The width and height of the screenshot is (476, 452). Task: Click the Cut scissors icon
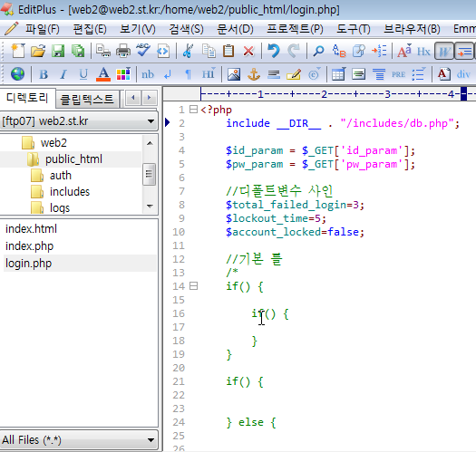click(188, 51)
